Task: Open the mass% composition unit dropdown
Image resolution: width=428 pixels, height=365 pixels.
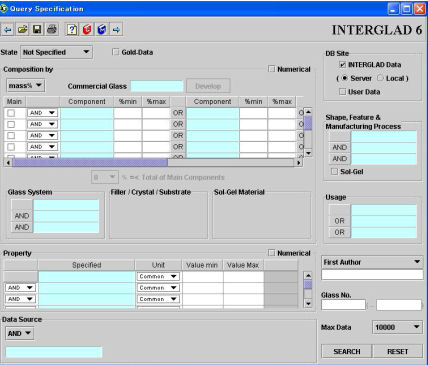Action: [x=25, y=86]
